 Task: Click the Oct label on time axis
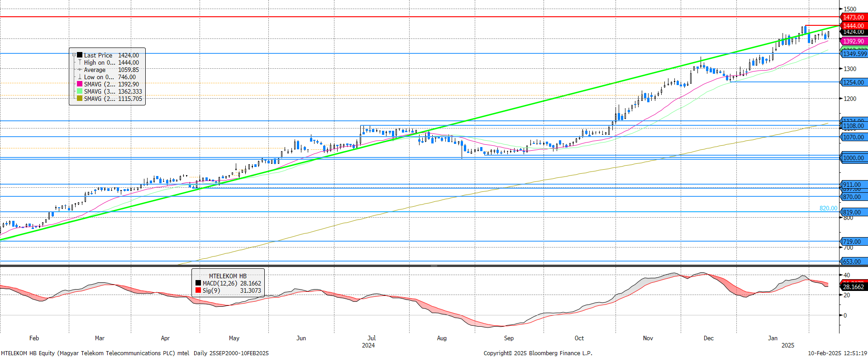[579, 338]
